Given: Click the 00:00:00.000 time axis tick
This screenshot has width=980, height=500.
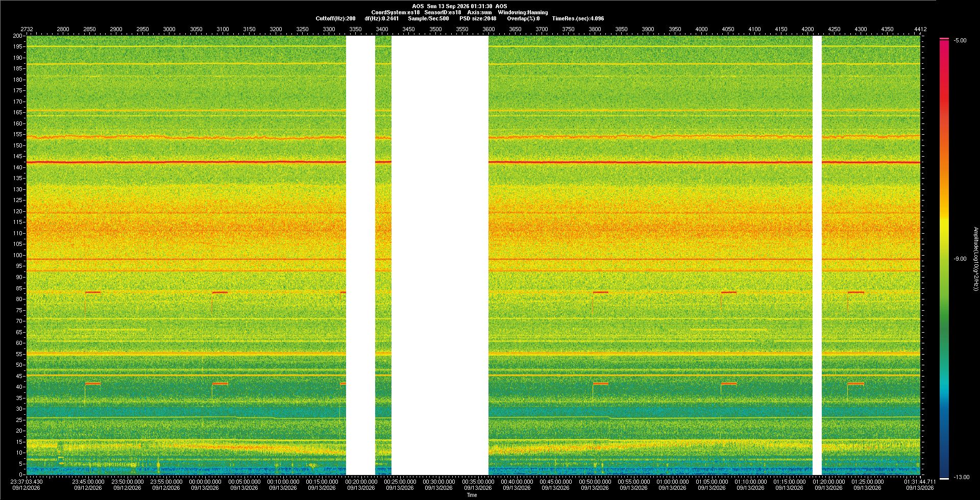Looking at the screenshot, I should pyautogui.click(x=205, y=481).
